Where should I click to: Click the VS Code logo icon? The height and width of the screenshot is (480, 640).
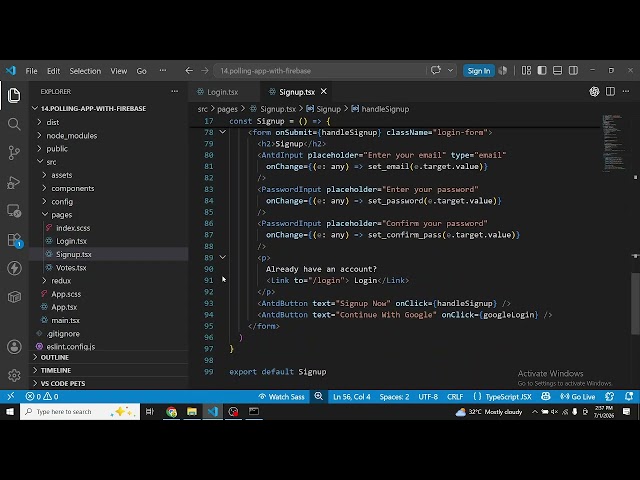click(x=11, y=71)
